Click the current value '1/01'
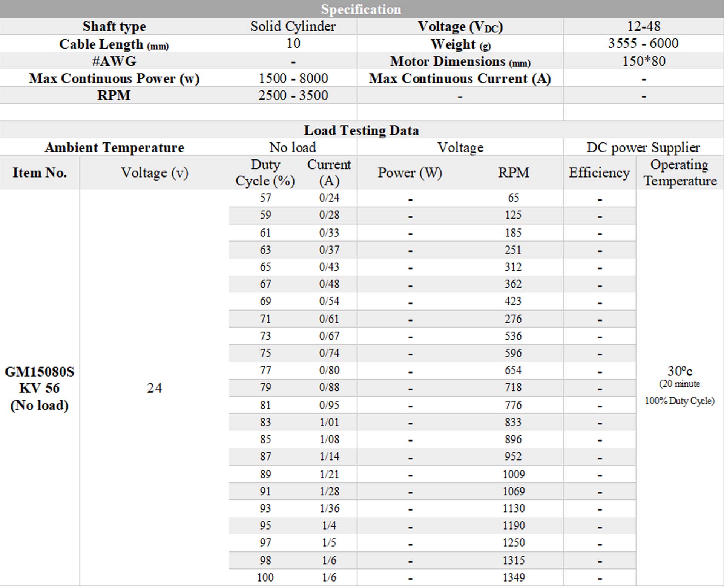Viewport: 724px width, 588px height. pyautogui.click(x=329, y=422)
